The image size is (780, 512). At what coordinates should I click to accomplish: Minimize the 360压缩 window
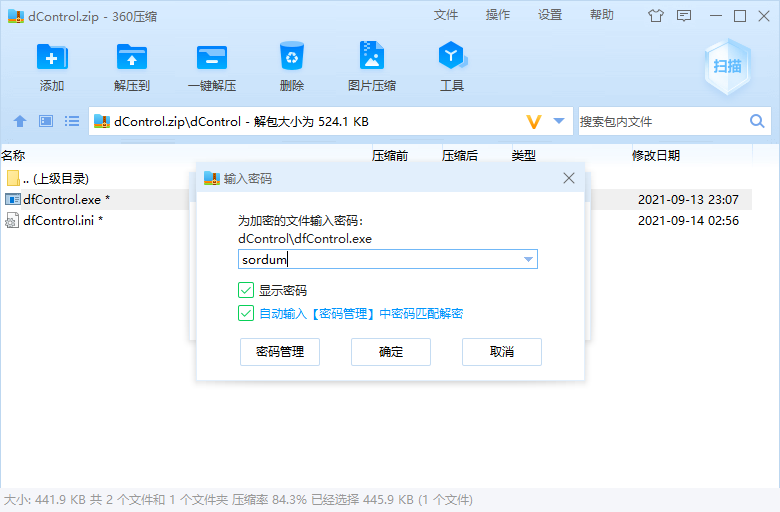click(x=716, y=16)
